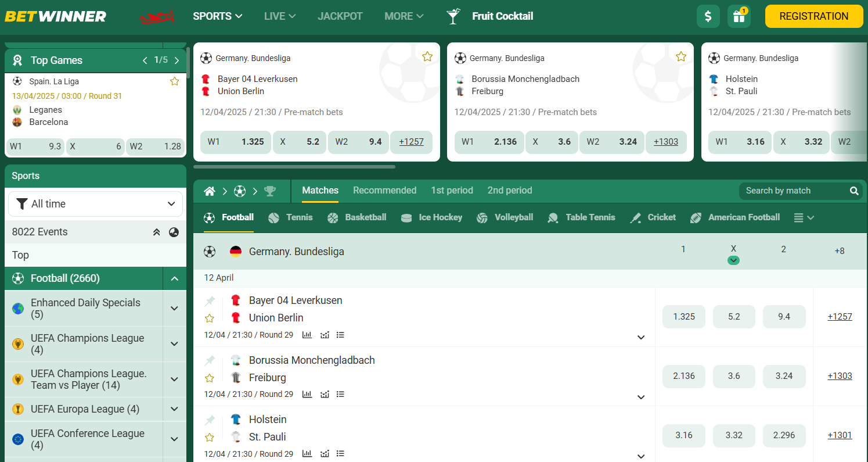Screen dimensions: 868x462
Task: Expand the UEFA Europa League section
Action: click(174, 409)
